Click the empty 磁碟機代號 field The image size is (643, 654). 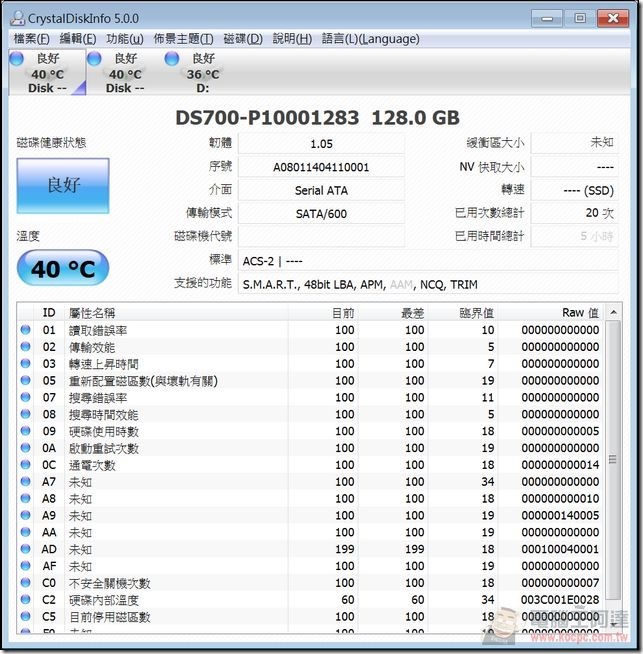pos(321,236)
